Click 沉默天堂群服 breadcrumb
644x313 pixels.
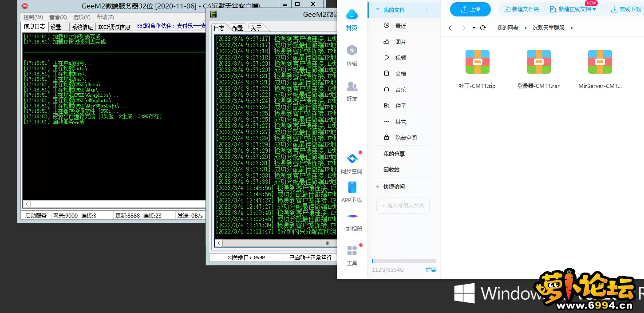click(x=549, y=28)
